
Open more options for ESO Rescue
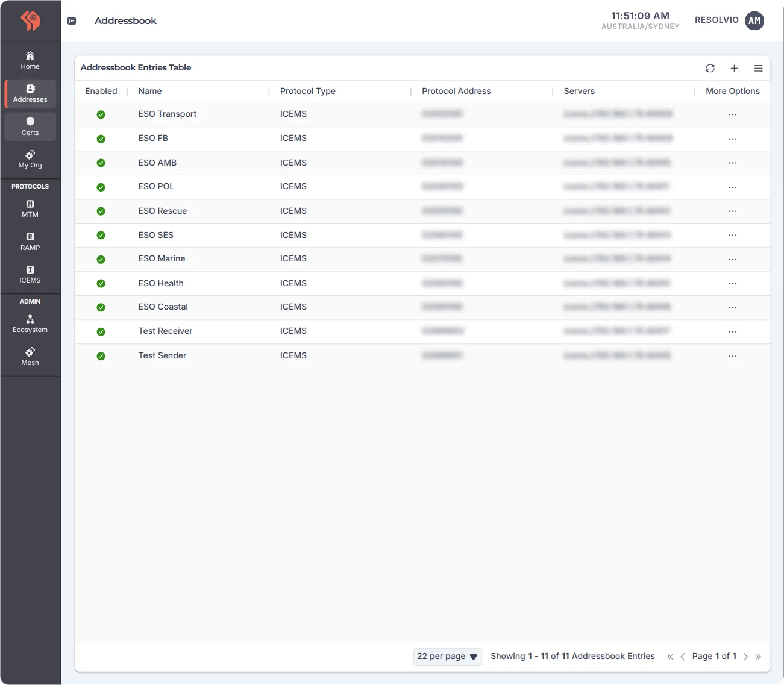(x=733, y=211)
